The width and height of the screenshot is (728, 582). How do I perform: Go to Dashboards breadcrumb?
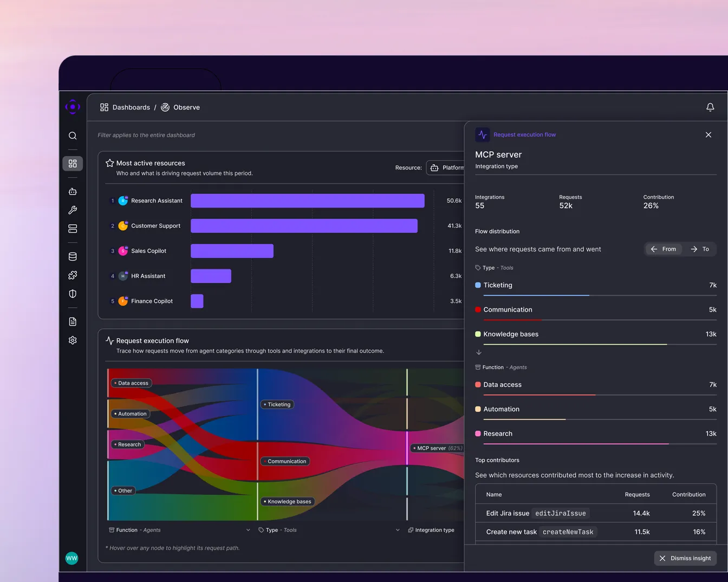[131, 107]
